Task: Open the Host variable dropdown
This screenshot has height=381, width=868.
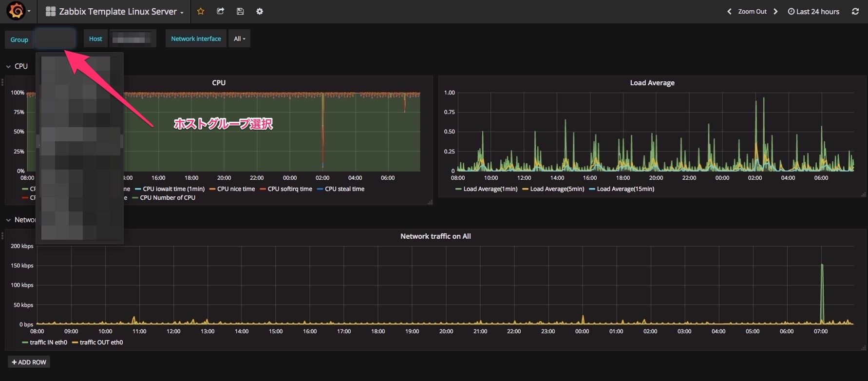Action: (132, 38)
